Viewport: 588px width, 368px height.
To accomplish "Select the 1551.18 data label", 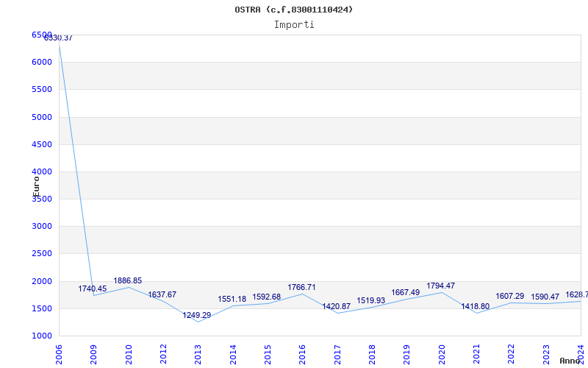I will (x=232, y=299).
